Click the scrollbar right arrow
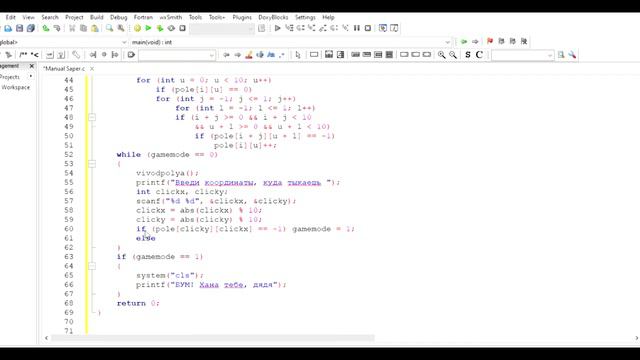 [637, 338]
